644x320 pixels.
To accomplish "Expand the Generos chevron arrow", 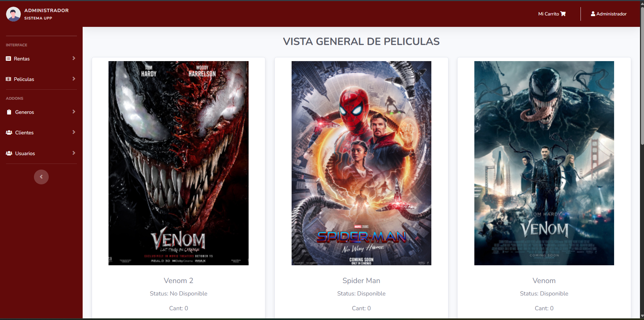I will (74, 112).
